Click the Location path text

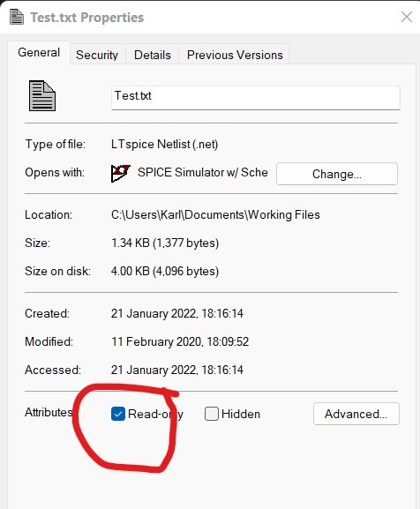coord(215,215)
